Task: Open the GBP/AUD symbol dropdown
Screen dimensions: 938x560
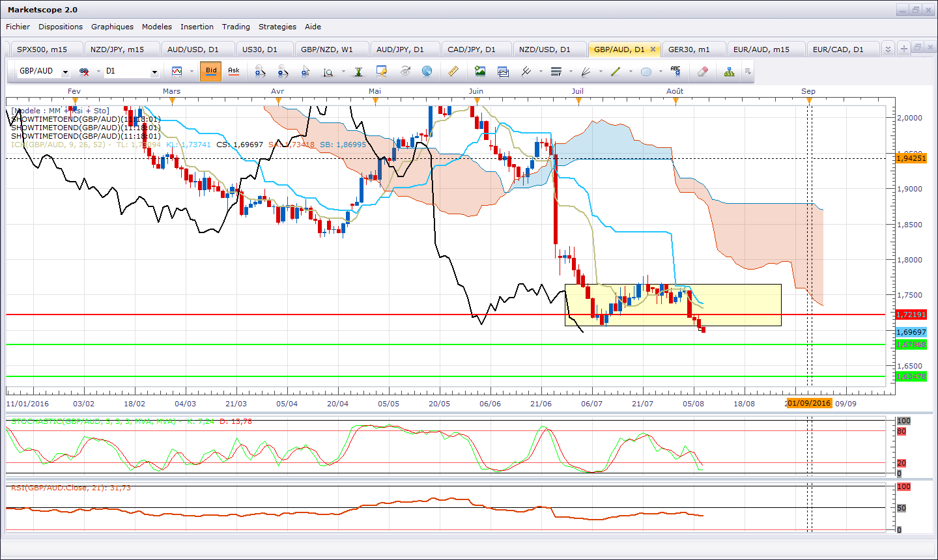Action: tap(65, 72)
